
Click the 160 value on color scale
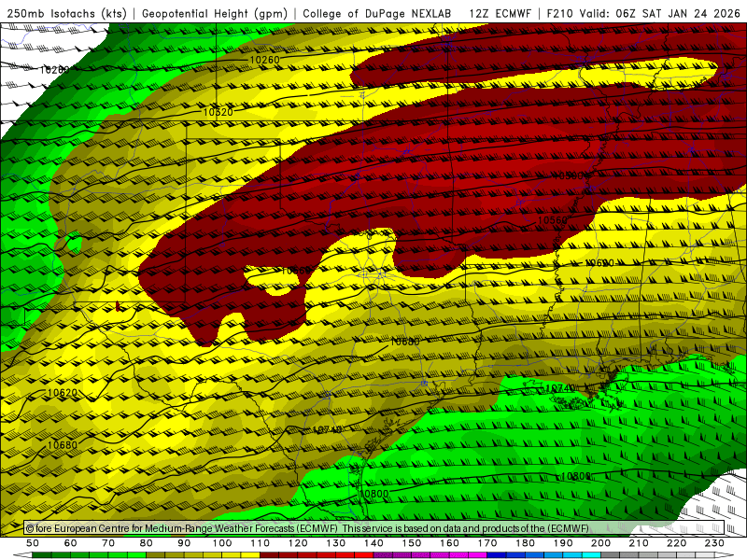pyautogui.click(x=449, y=543)
